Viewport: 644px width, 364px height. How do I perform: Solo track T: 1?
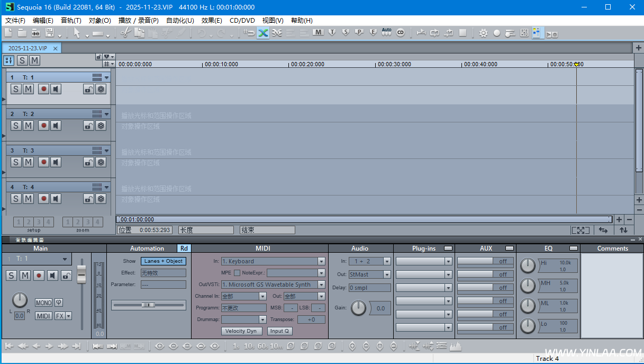(x=15, y=88)
